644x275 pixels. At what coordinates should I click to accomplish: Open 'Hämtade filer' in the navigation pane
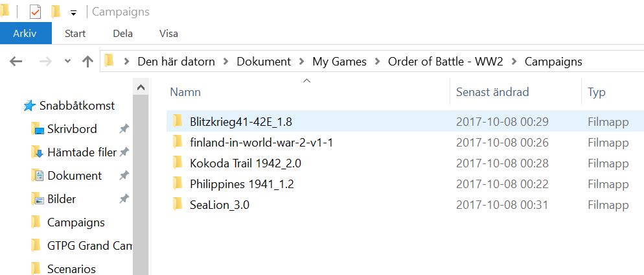click(82, 152)
